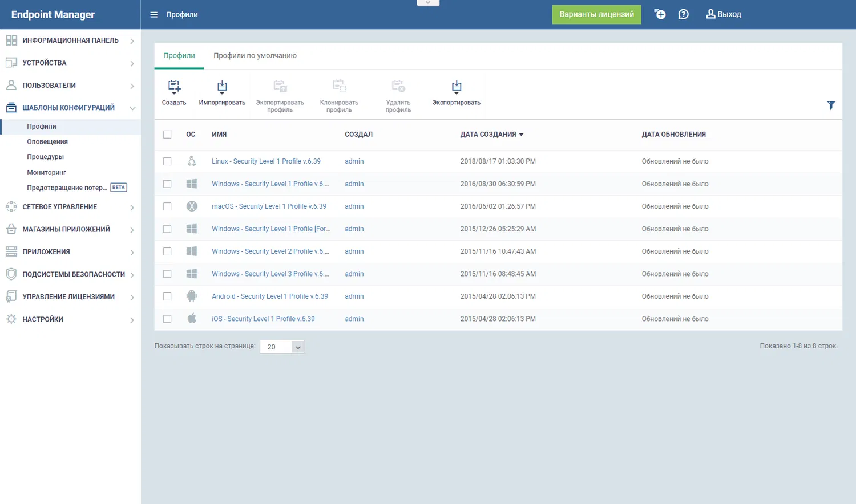The image size is (856, 504).
Task: Toggle the select-all checkbox in table header
Action: click(x=167, y=135)
